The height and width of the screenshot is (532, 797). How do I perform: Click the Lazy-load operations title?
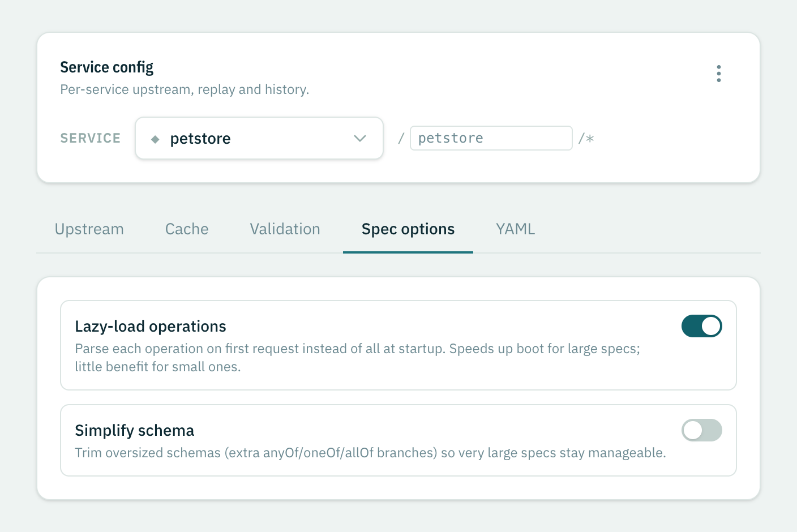(x=151, y=327)
